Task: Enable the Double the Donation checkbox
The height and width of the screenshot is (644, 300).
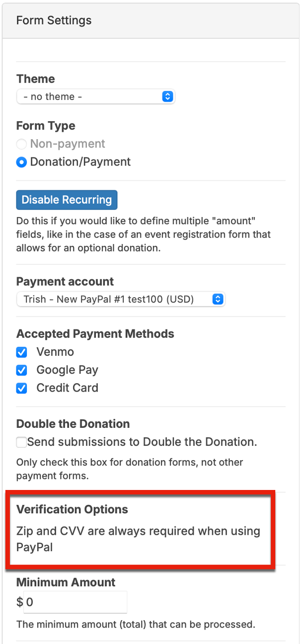Action: click(21, 442)
